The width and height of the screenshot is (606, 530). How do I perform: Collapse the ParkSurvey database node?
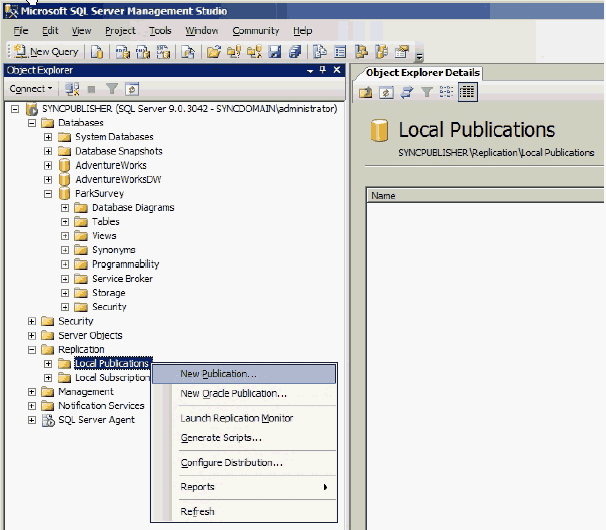[48, 194]
